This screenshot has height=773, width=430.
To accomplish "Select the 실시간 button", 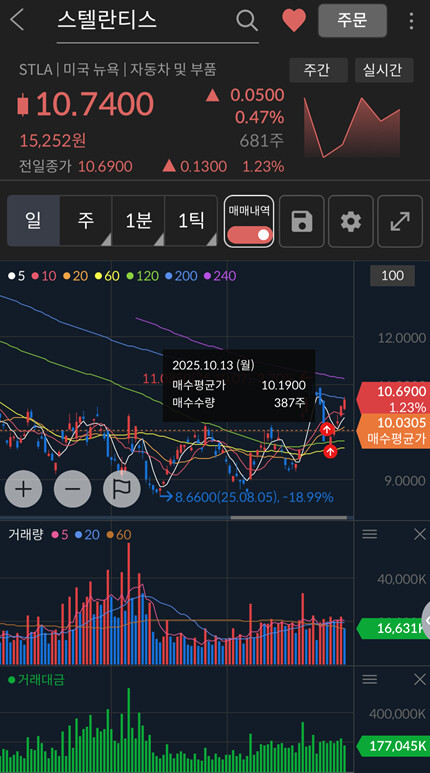I will (x=384, y=70).
